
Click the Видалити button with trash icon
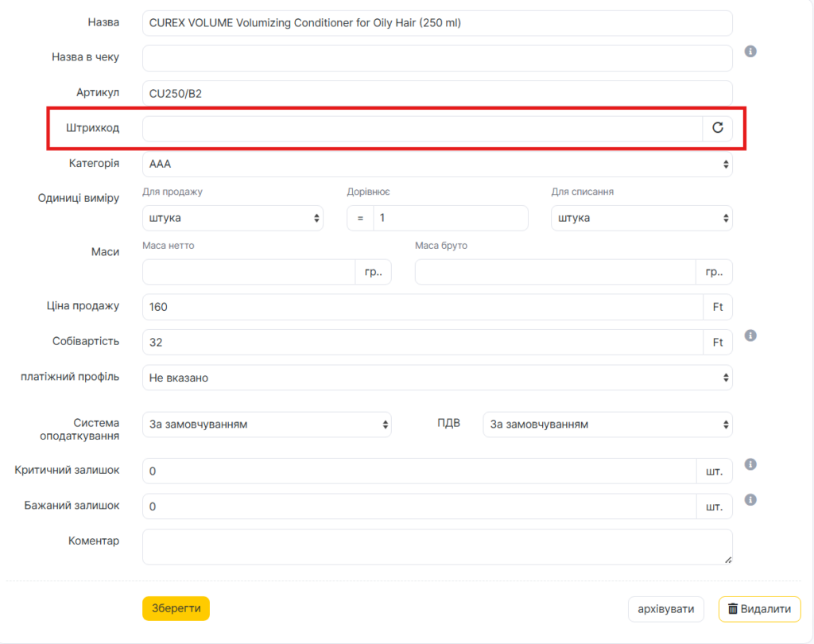(x=759, y=610)
